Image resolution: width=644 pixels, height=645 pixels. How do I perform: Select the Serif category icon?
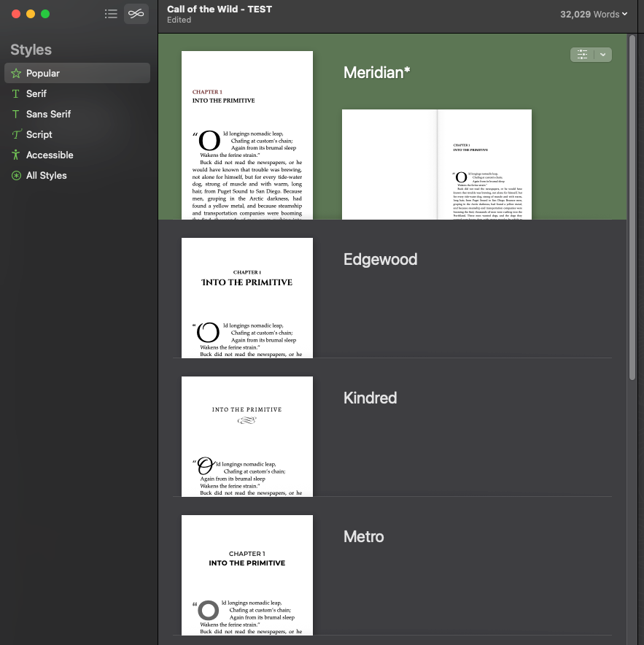point(15,93)
